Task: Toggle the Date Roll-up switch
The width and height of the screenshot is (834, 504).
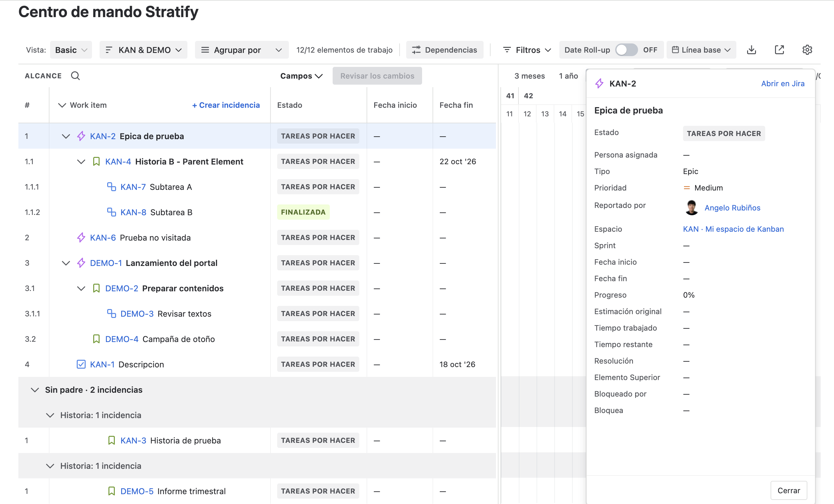Action: (626, 50)
